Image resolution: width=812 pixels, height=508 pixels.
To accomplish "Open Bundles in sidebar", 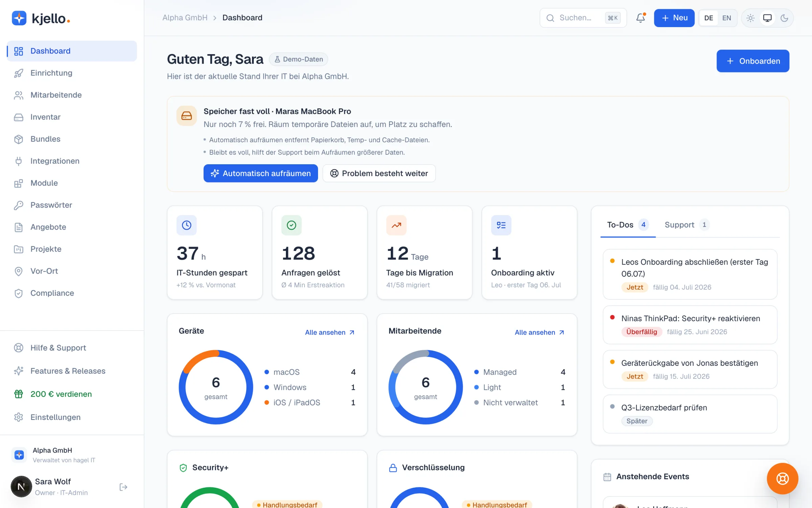I will pyautogui.click(x=72, y=139).
